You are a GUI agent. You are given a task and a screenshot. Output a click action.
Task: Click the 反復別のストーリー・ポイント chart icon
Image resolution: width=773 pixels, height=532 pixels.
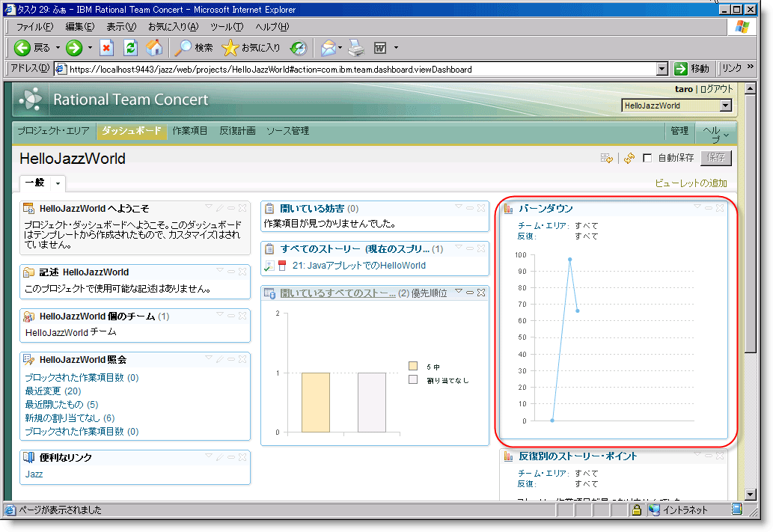point(508,456)
